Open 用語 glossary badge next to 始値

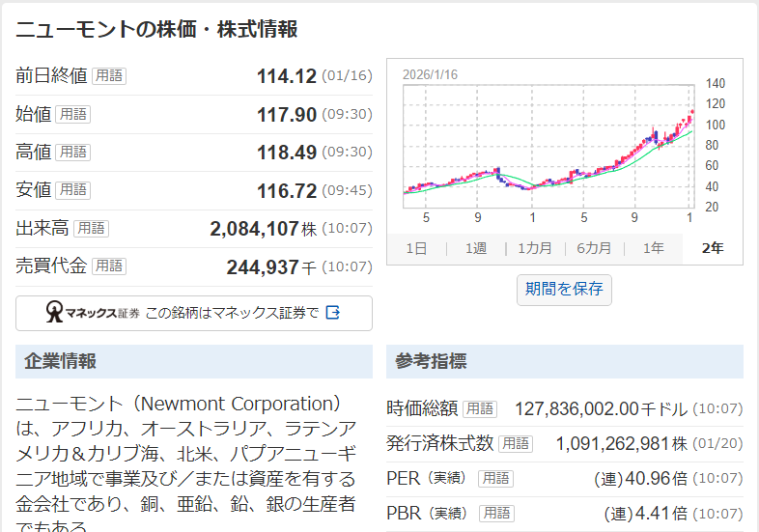(x=73, y=114)
